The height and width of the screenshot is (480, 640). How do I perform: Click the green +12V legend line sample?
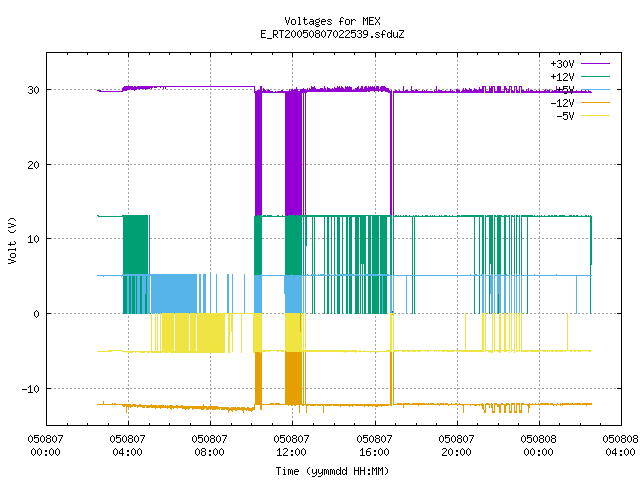point(595,76)
